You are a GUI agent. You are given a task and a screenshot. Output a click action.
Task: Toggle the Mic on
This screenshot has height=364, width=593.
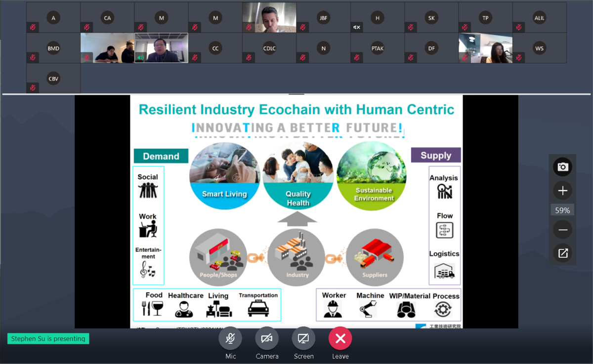pos(230,339)
